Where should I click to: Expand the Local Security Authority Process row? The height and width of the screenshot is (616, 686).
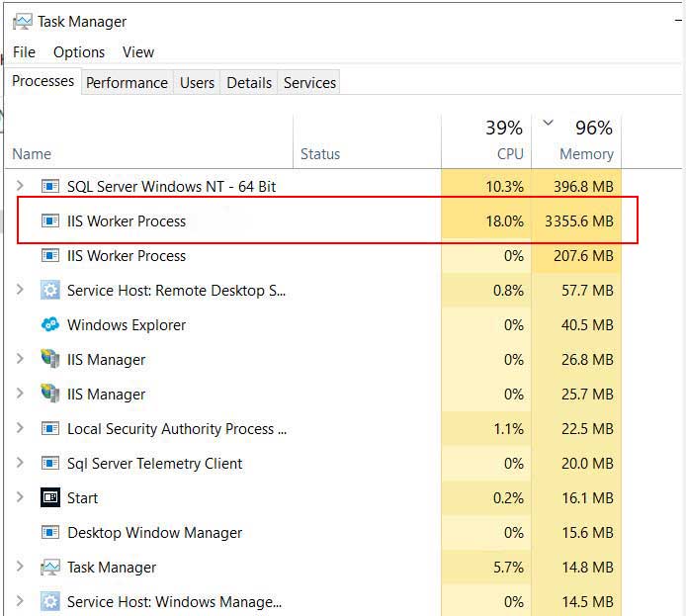click(x=20, y=428)
